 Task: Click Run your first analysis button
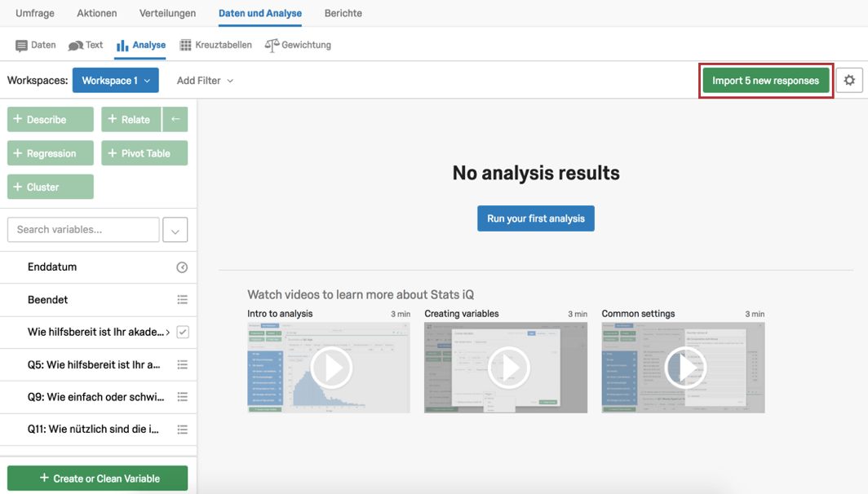pos(536,218)
